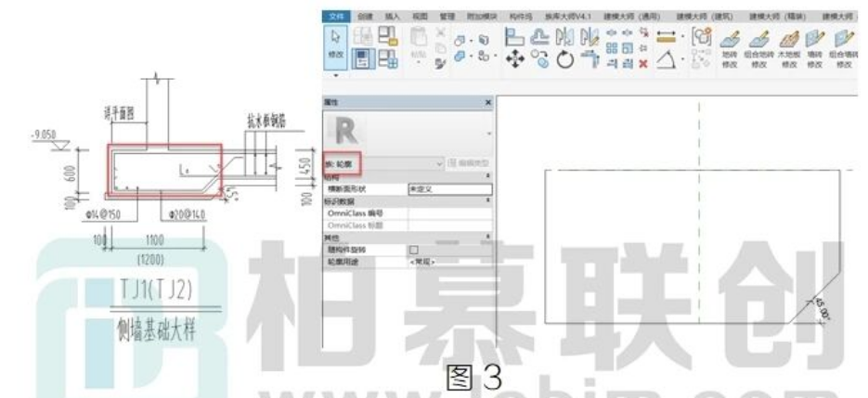The image size is (868, 398).
Task: Switch to the 附加模块 ribbon tab
Action: point(482,17)
